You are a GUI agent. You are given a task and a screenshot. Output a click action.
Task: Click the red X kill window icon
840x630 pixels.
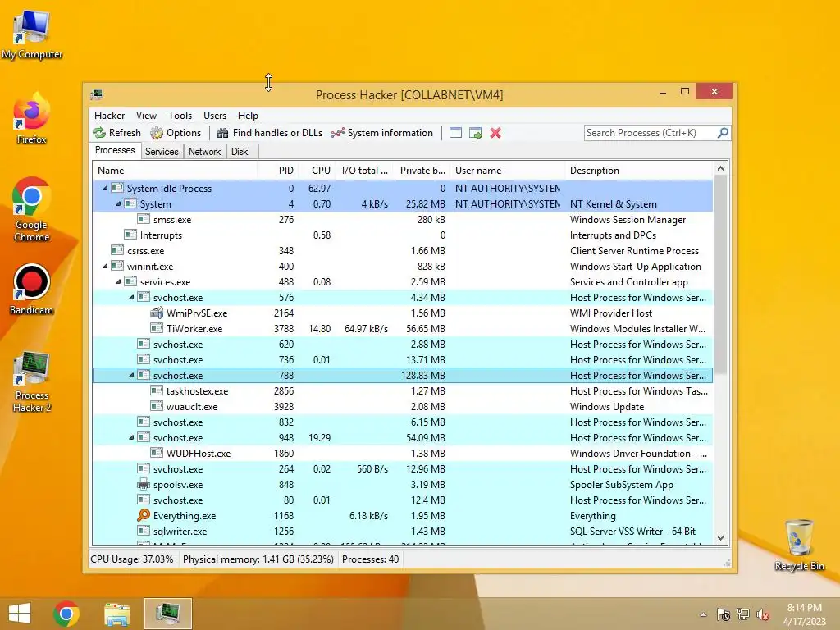pyautogui.click(x=495, y=133)
